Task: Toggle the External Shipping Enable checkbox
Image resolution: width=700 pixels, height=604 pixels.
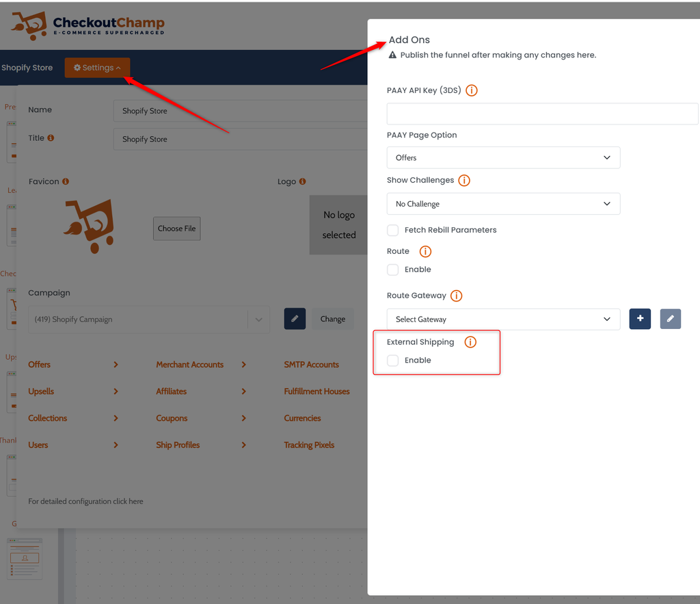Action: (x=393, y=360)
